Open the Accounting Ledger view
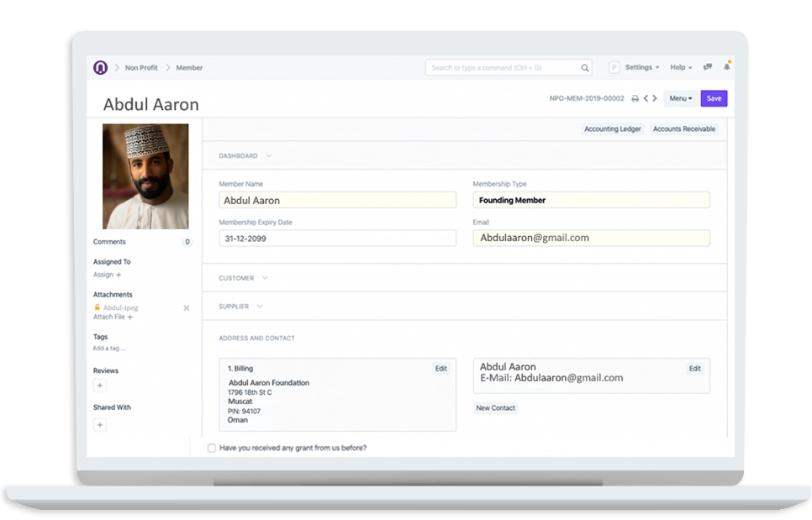 (x=612, y=129)
